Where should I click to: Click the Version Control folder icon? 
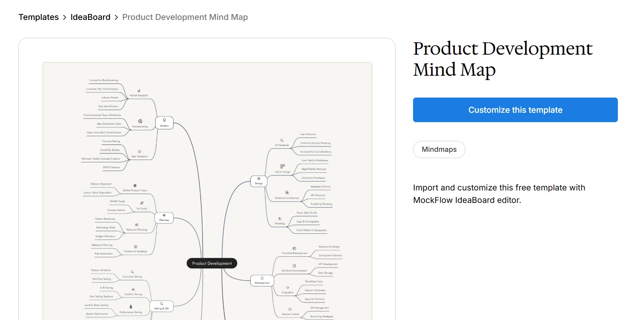coord(290,309)
